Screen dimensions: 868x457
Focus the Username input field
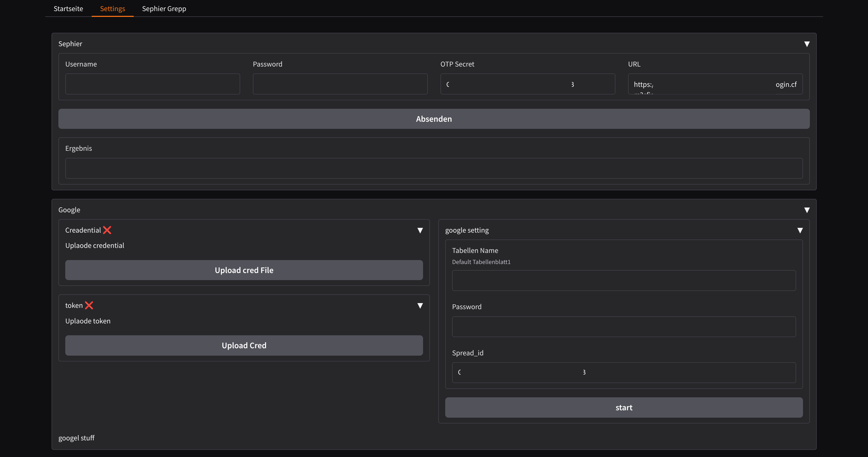[x=152, y=84]
